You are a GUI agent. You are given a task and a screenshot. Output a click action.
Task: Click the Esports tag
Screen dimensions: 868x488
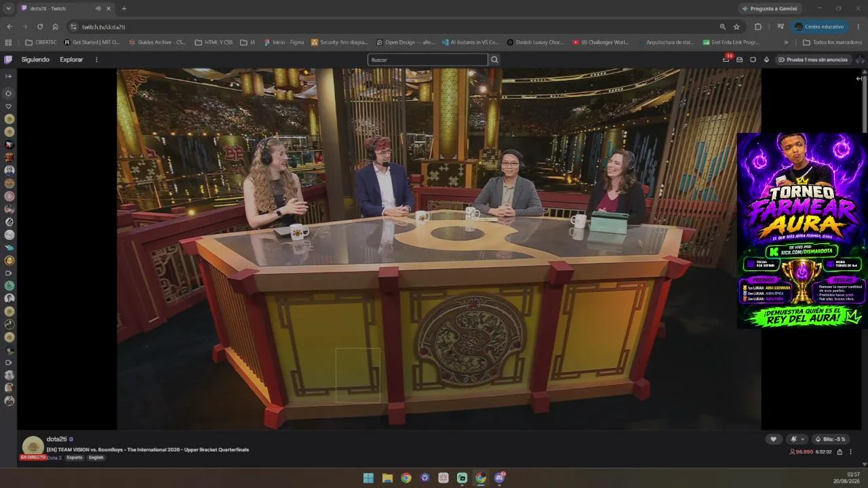(75, 457)
